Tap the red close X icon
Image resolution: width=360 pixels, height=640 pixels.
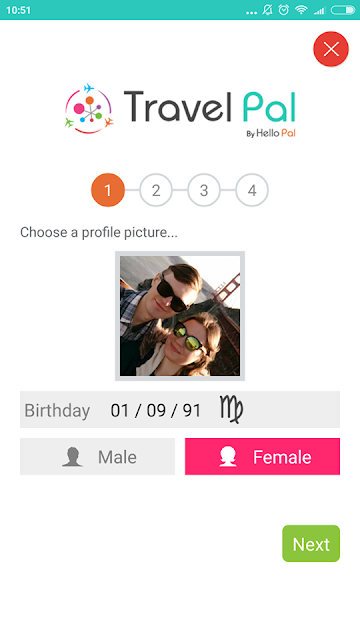[331, 49]
